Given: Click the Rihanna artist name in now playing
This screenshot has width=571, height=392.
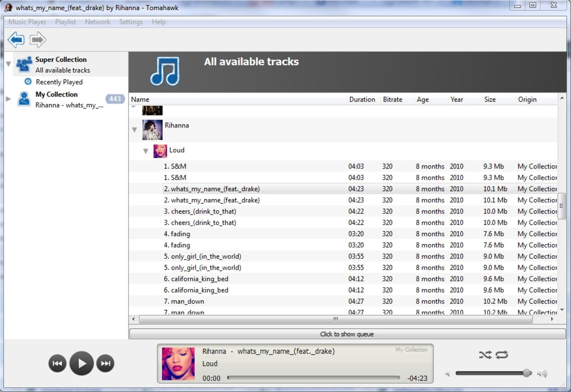Looking at the screenshot, I should pyautogui.click(x=214, y=351).
